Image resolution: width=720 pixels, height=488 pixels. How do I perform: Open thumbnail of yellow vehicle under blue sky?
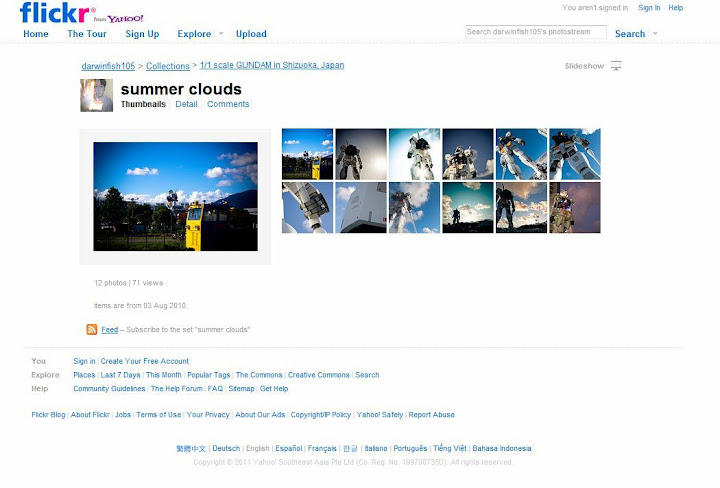(x=308, y=154)
